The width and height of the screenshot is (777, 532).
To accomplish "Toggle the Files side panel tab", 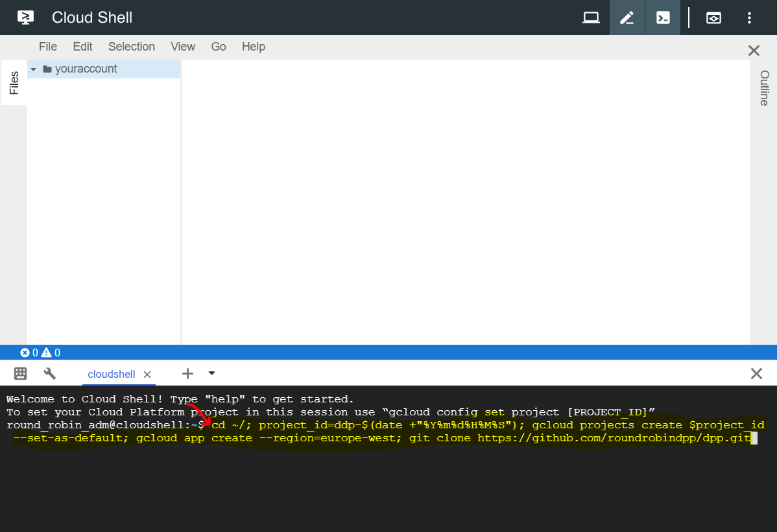I will click(x=14, y=84).
